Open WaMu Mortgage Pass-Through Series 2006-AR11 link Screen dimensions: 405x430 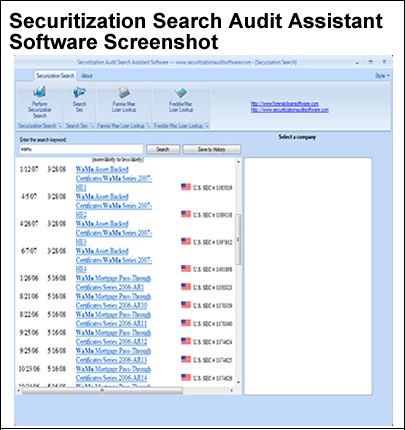coord(113,319)
